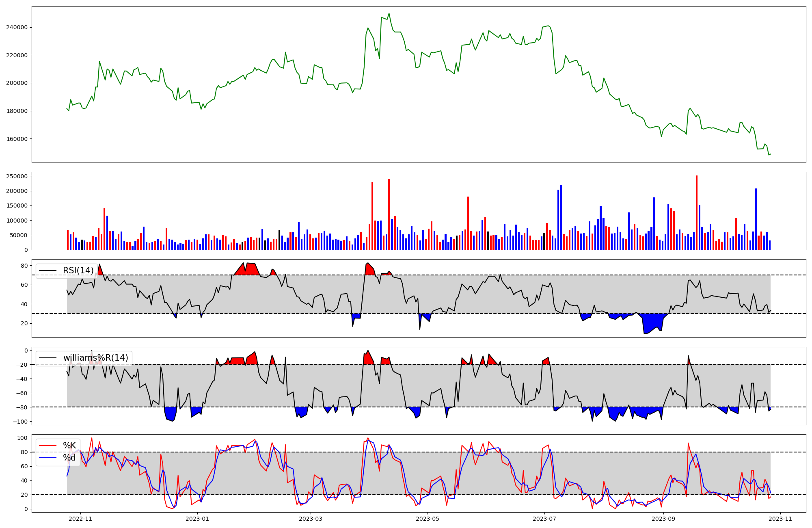Image resolution: width=812 pixels, height=528 pixels.
Task: Click the 200000 price axis label
Action: pos(17,83)
